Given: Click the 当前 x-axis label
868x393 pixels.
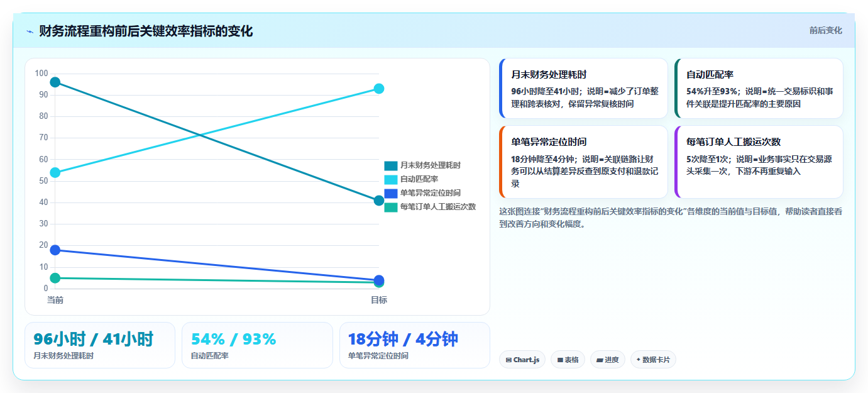Looking at the screenshot, I should pos(55,300).
